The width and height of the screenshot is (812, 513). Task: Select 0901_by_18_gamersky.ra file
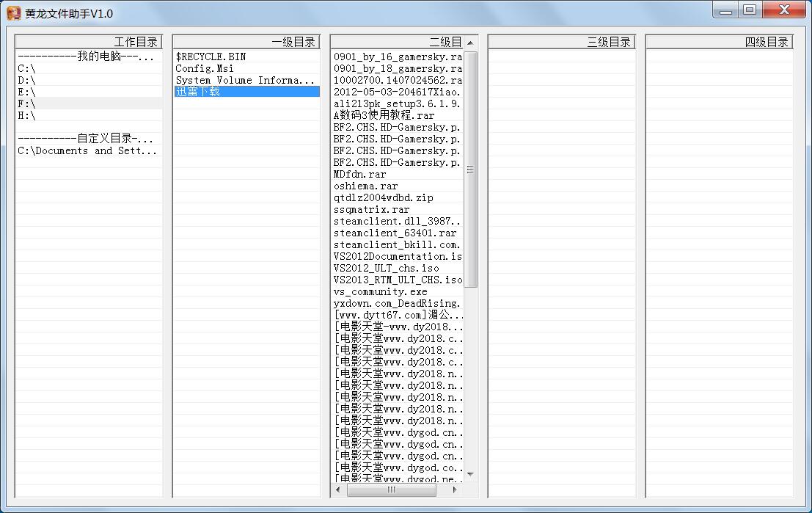click(x=397, y=68)
